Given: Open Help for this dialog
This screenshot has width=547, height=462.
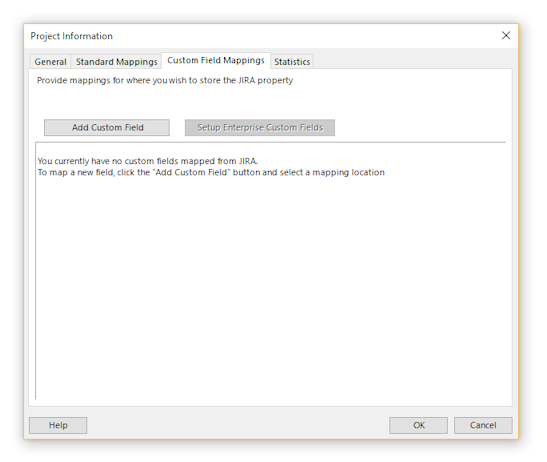Looking at the screenshot, I should [58, 425].
